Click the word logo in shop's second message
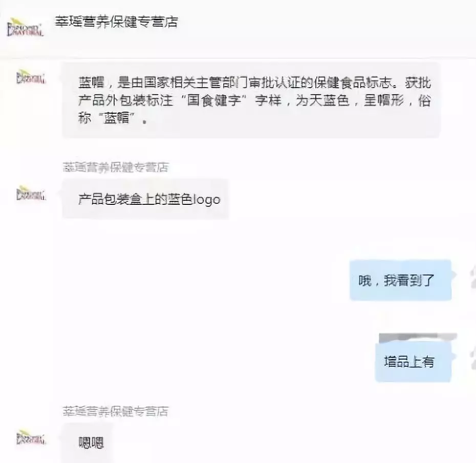476x463 pixels. 207,200
